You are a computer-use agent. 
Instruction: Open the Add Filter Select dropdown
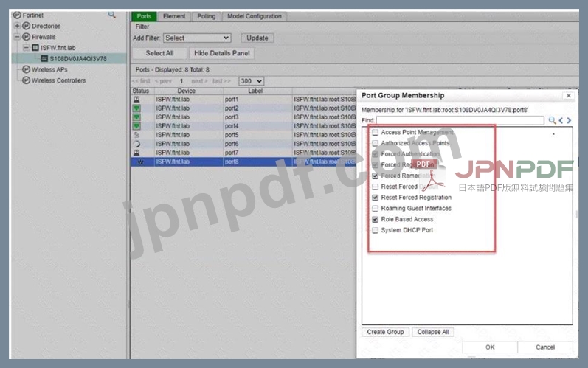(197, 38)
